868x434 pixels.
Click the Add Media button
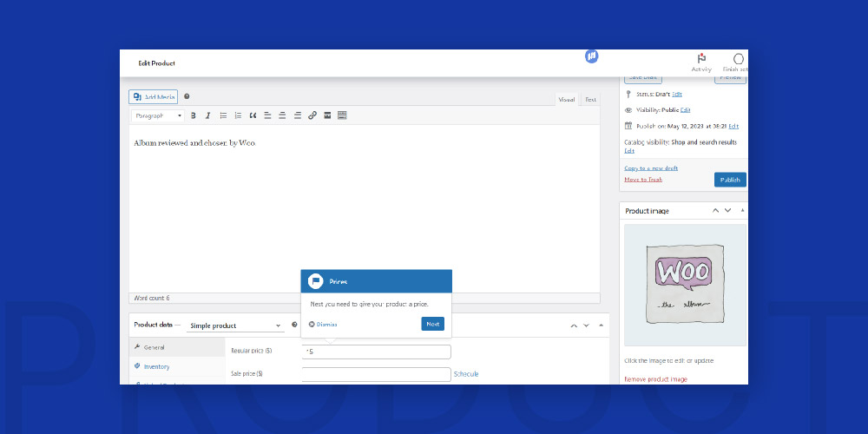point(154,97)
